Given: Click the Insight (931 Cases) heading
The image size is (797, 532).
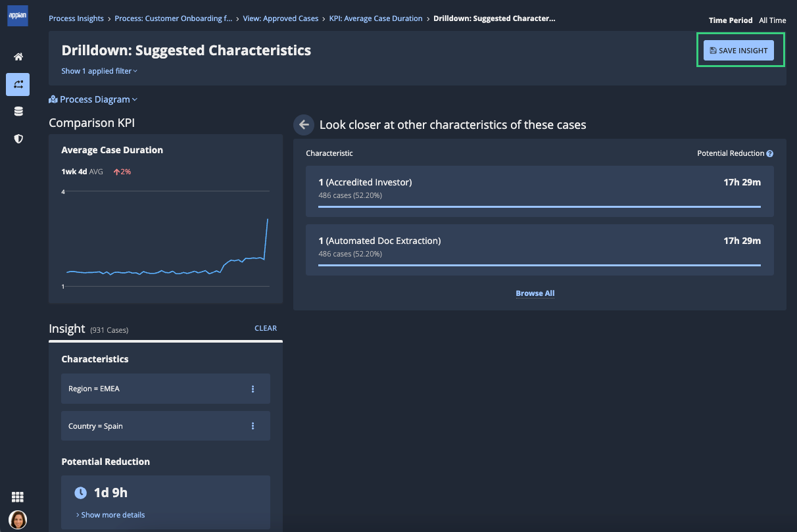Looking at the screenshot, I should (88, 329).
